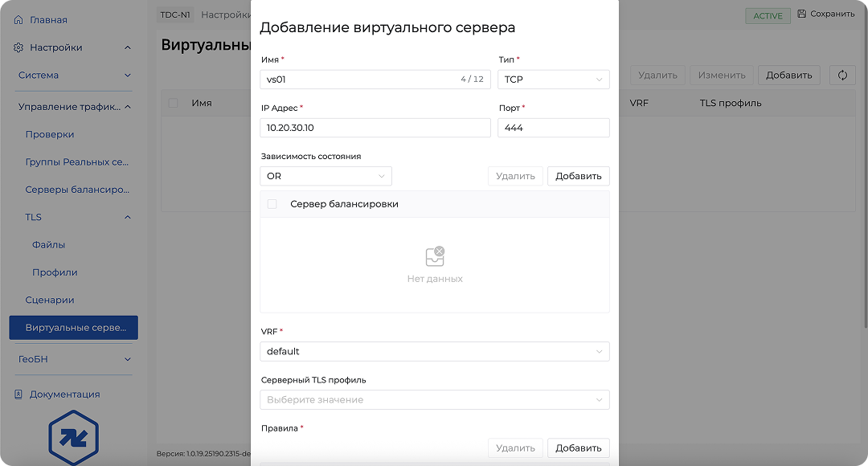The height and width of the screenshot is (466, 868).
Task: Toggle the Сервер балансировки header checkbox
Action: tap(272, 204)
